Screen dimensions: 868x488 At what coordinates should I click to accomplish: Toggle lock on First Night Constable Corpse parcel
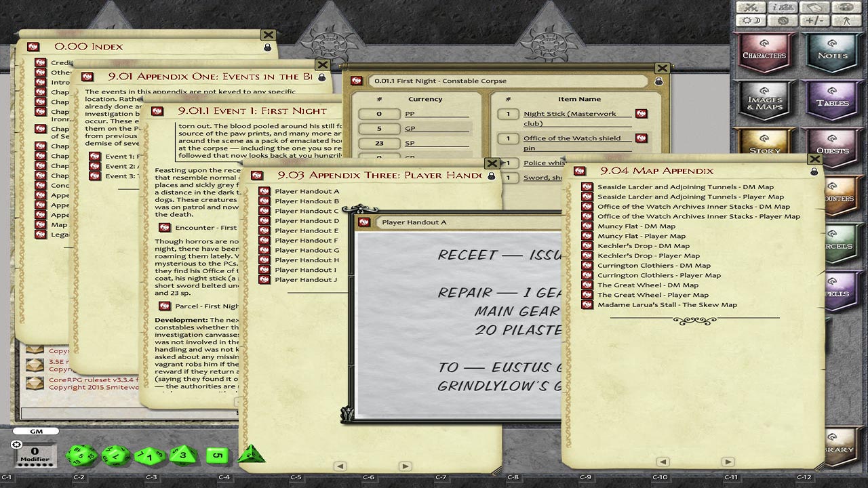coord(658,81)
